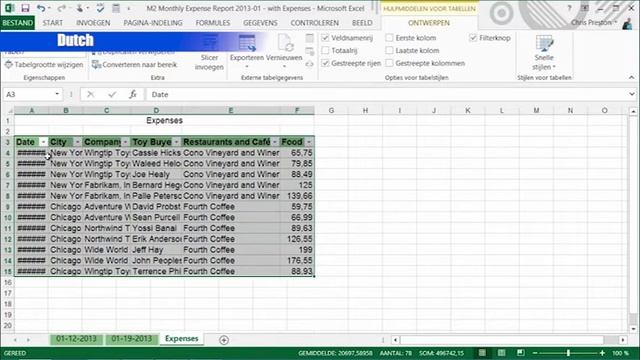Click the formula bar containing Date

(387, 94)
